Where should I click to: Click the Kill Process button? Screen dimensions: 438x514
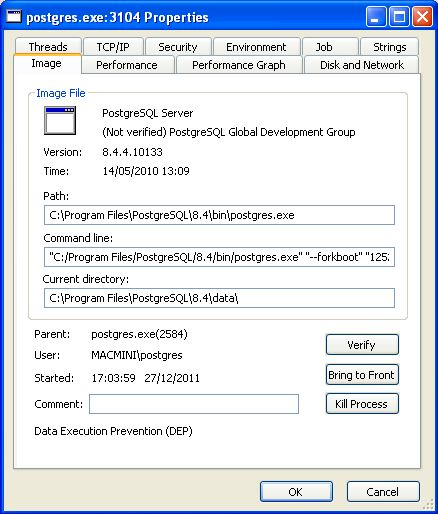click(x=362, y=404)
